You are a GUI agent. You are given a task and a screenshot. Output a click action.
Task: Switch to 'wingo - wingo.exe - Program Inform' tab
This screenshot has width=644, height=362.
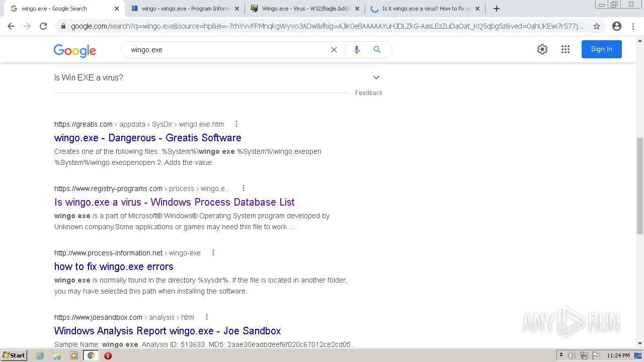(185, 9)
